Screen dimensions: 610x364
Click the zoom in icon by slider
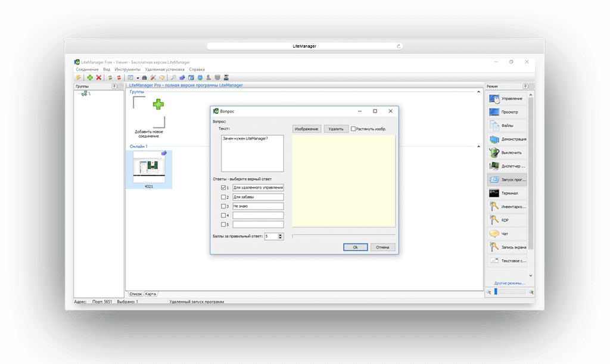531,292
